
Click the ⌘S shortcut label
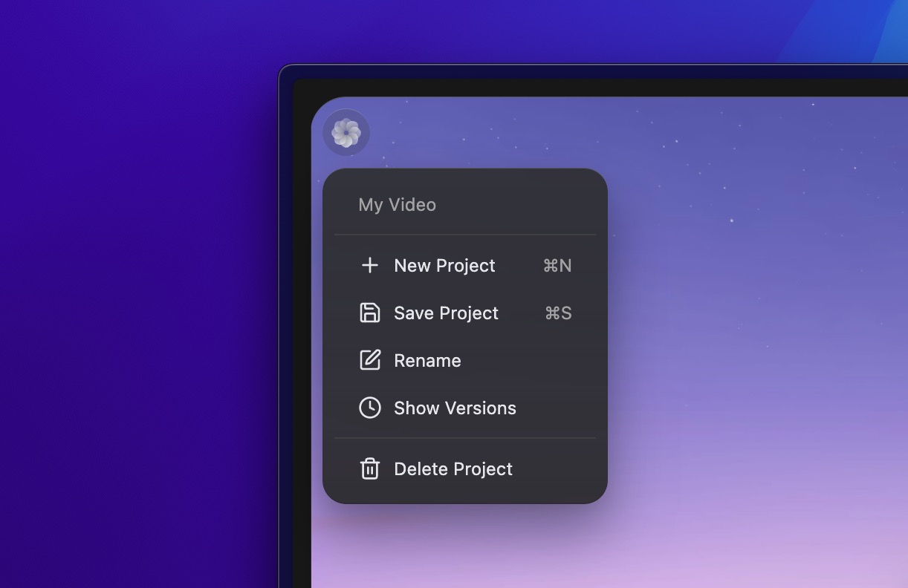point(558,313)
